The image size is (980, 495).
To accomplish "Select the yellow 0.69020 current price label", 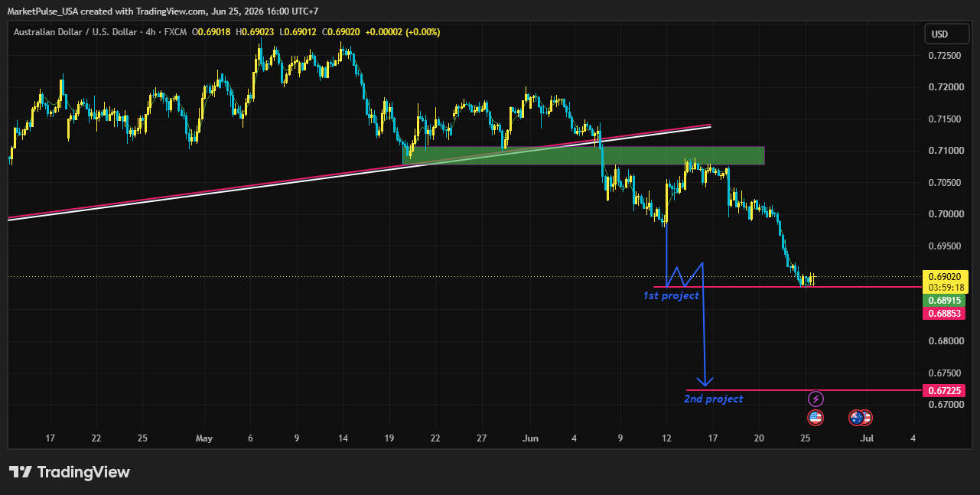I will point(946,277).
